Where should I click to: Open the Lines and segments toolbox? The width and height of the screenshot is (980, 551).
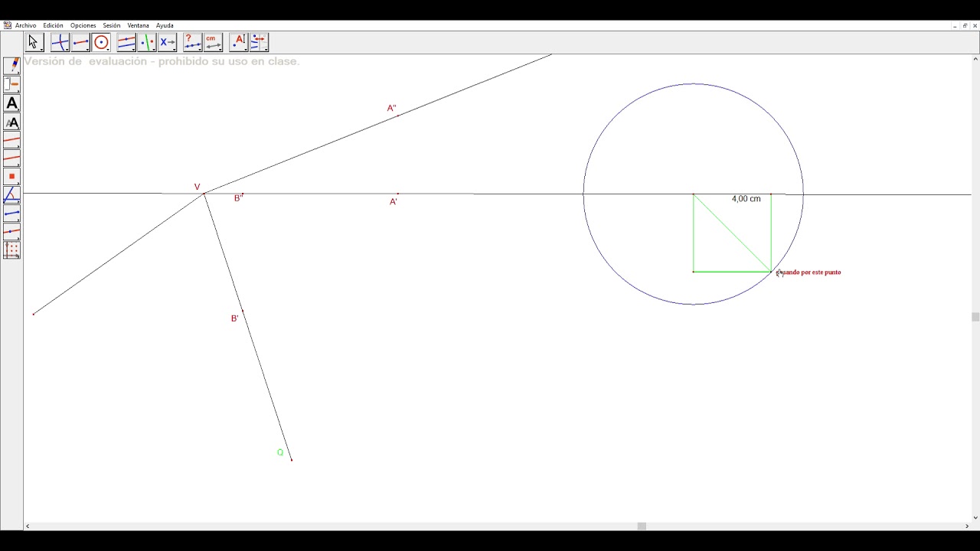[80, 42]
